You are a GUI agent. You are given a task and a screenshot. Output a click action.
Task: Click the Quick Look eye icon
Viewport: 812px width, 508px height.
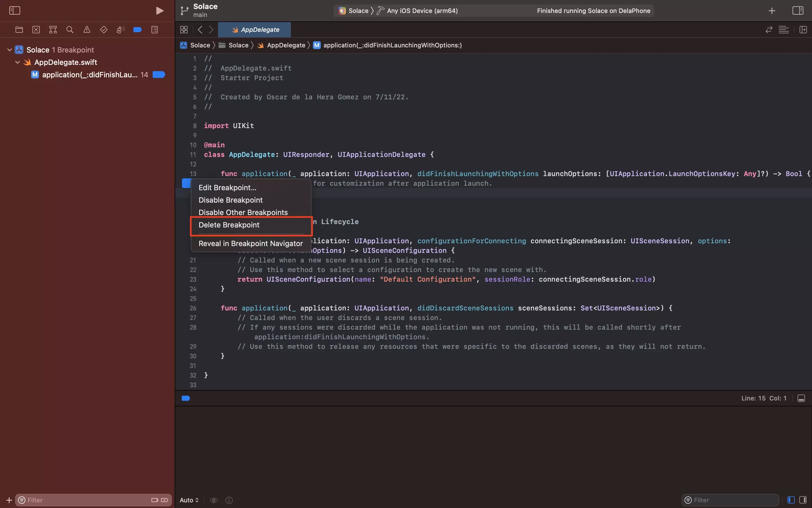[x=214, y=500]
